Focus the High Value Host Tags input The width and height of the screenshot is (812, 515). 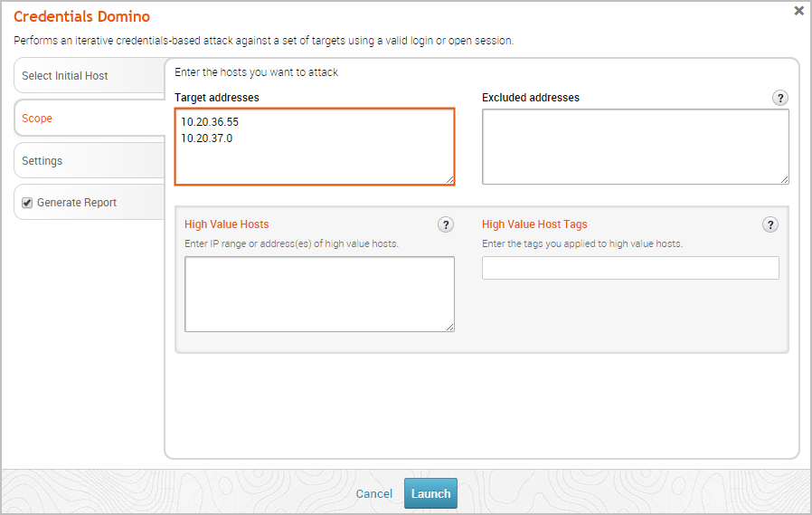630,268
